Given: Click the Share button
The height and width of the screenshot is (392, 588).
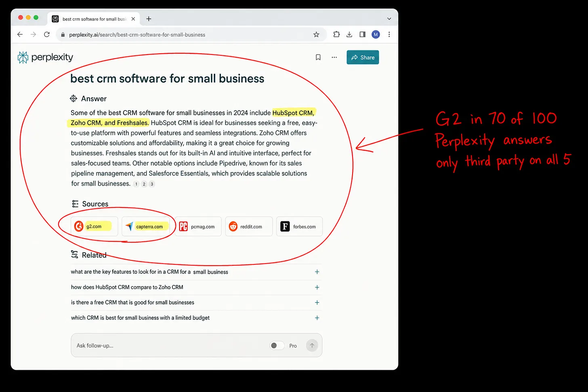Looking at the screenshot, I should (363, 57).
